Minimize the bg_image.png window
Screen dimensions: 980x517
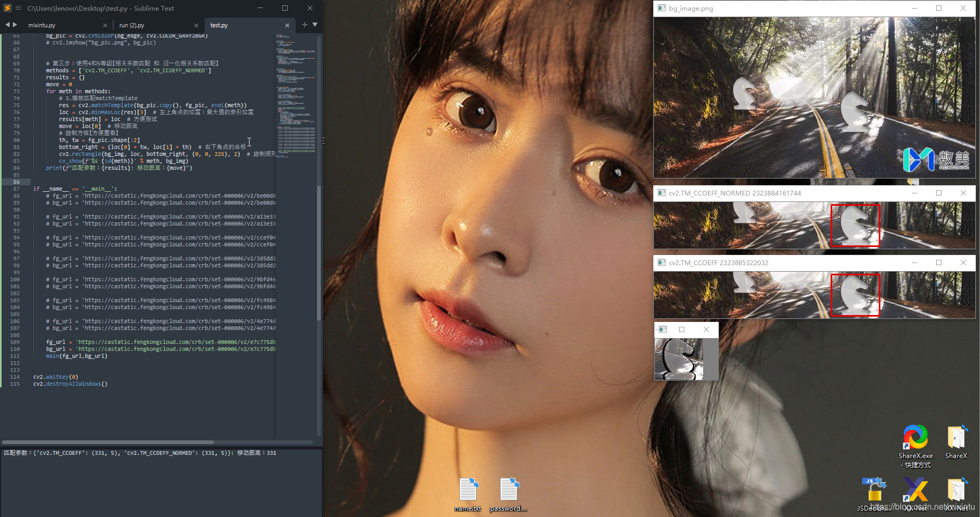915,8
